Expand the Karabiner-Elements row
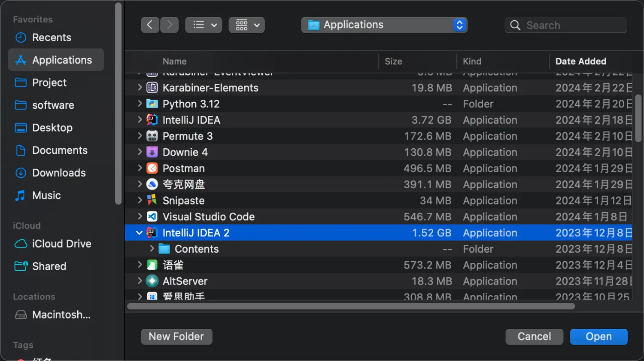The width and height of the screenshot is (644, 361). 140,88
